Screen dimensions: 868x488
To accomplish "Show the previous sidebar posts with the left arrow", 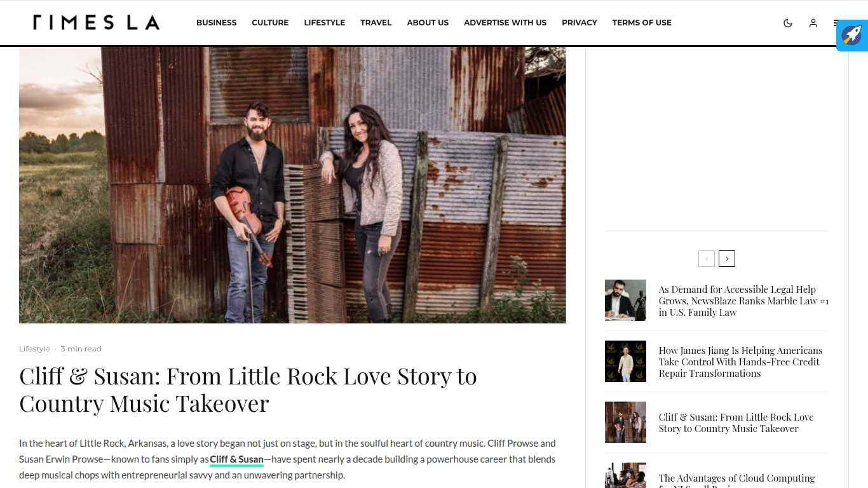I will (707, 259).
